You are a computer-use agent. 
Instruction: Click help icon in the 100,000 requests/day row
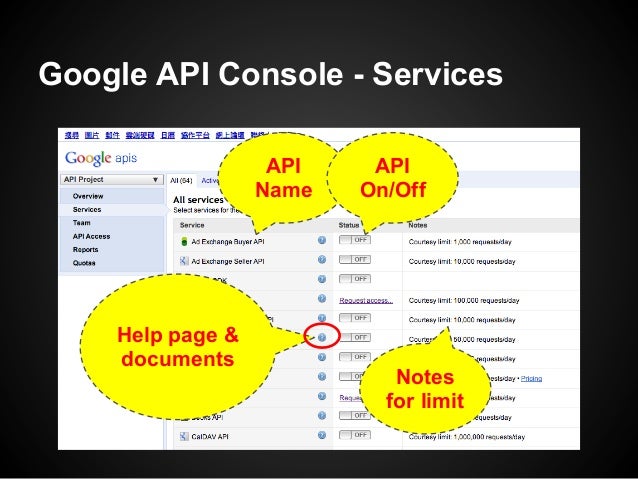coord(322,299)
